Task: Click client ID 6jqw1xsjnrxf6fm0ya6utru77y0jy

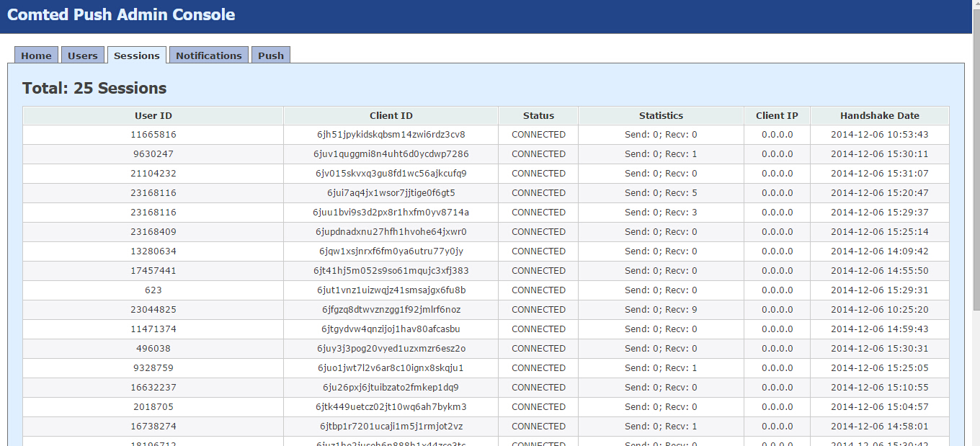Action: tap(391, 251)
